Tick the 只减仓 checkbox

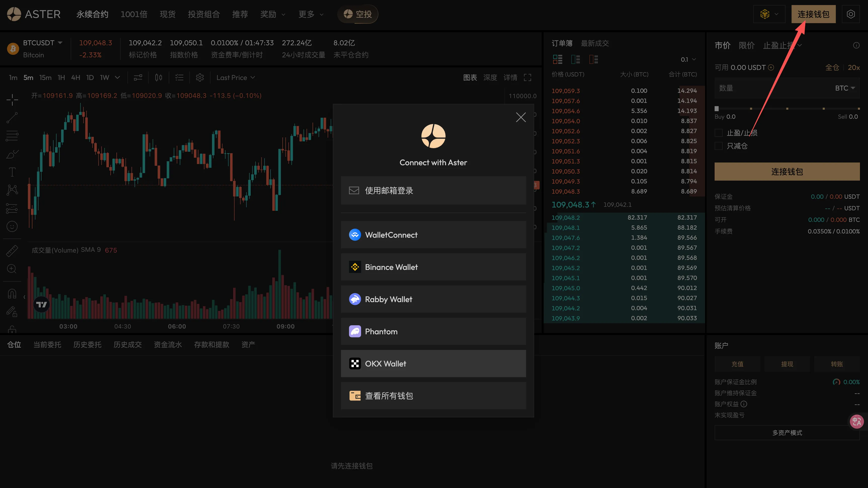(x=718, y=146)
